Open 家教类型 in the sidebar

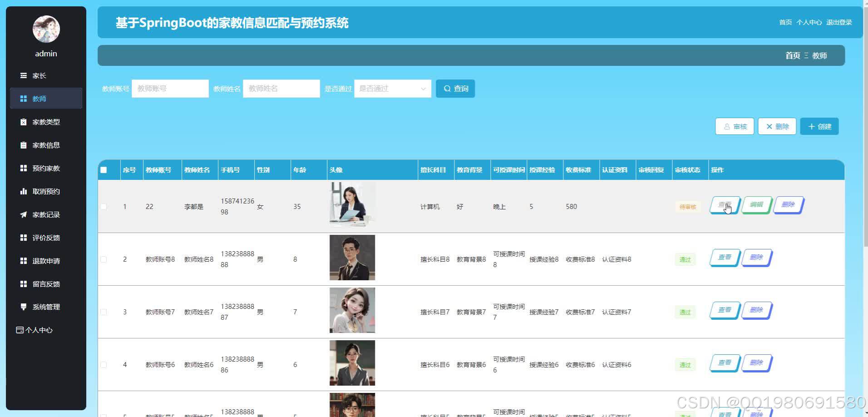[46, 122]
